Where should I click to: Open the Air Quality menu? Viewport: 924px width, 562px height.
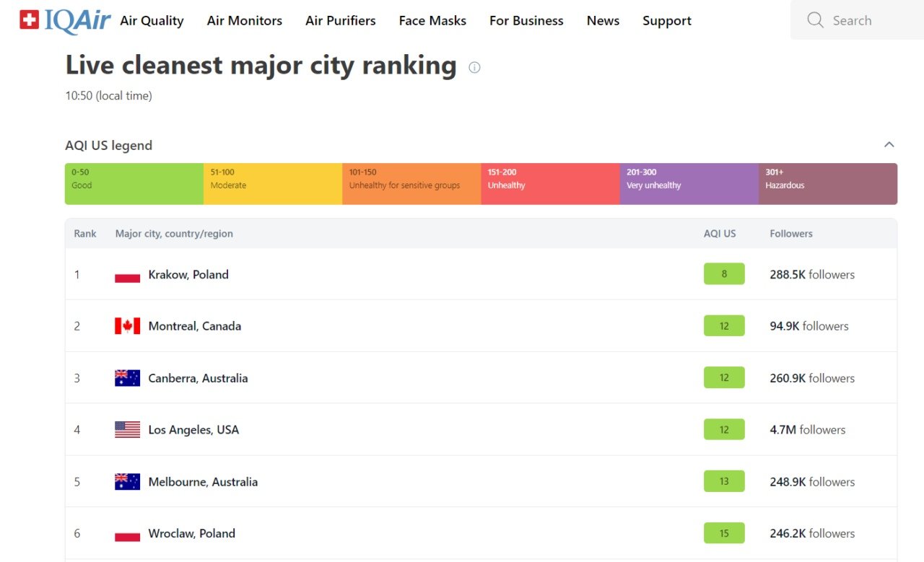152,21
